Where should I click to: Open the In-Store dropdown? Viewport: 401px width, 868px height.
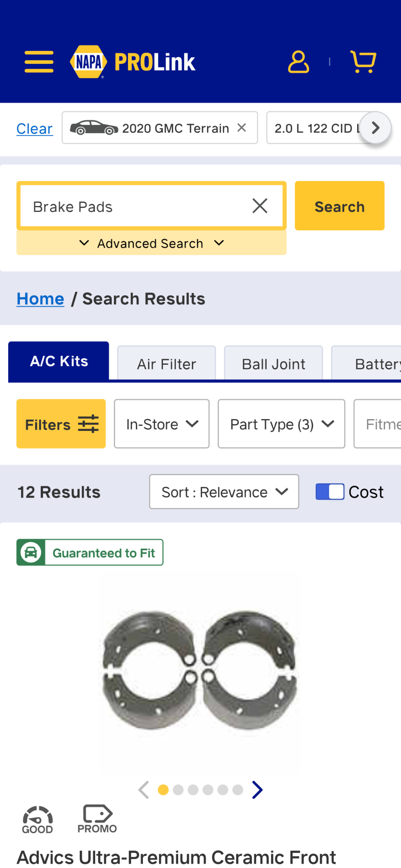tap(162, 424)
